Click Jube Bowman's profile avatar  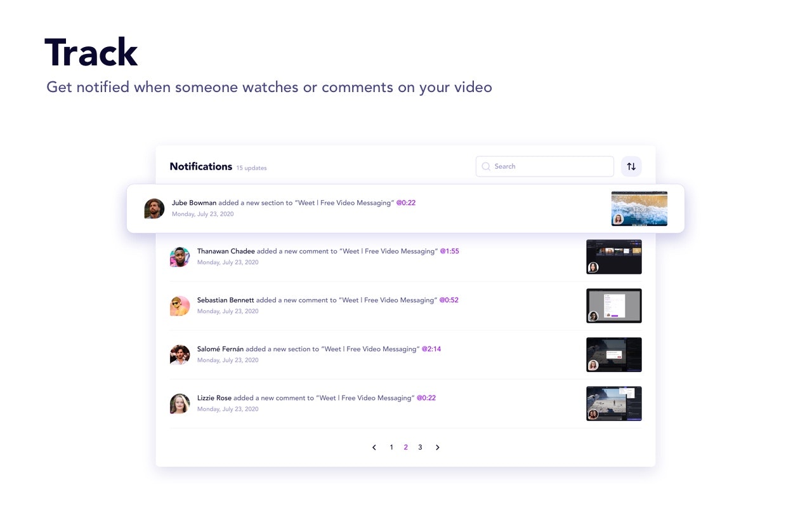click(154, 208)
